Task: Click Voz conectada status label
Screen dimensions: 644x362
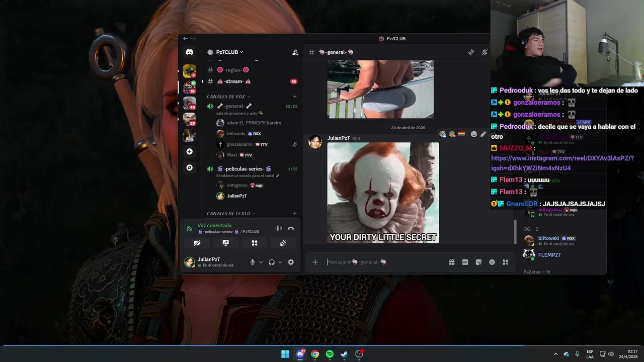Action: pyautogui.click(x=214, y=226)
